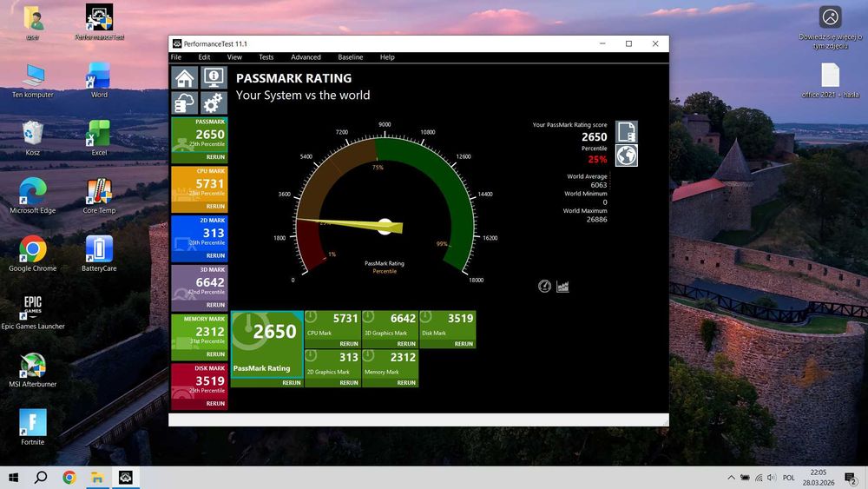Open the Home screen icon in PerformanceTest
This screenshot has width=868, height=489.
click(x=184, y=77)
